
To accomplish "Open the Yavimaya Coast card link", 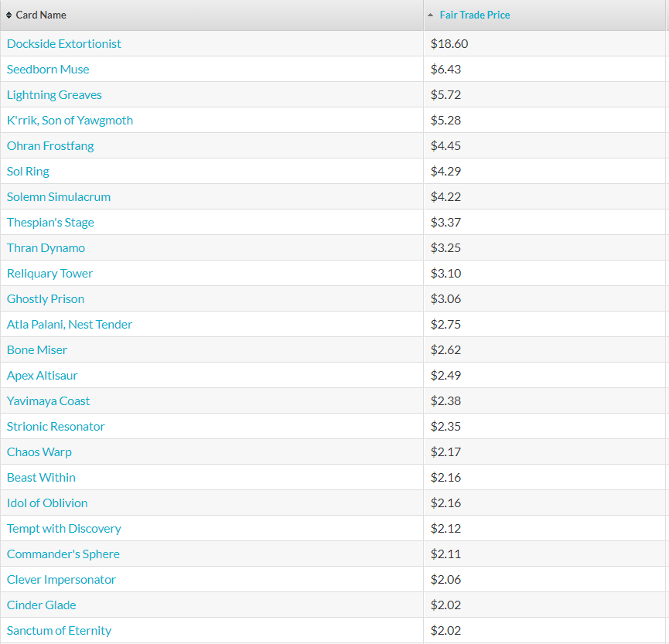I will 48,401.
